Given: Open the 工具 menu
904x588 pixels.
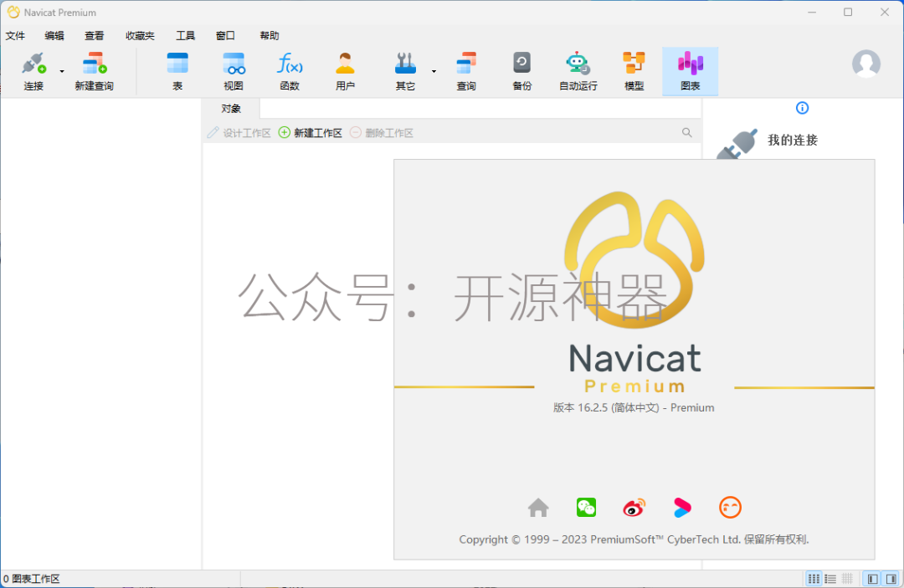Looking at the screenshot, I should click(x=185, y=36).
